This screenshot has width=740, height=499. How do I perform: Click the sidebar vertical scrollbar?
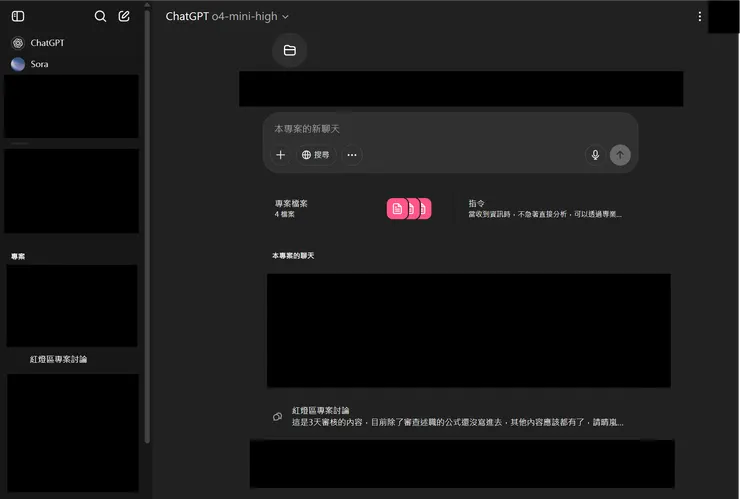point(147,227)
